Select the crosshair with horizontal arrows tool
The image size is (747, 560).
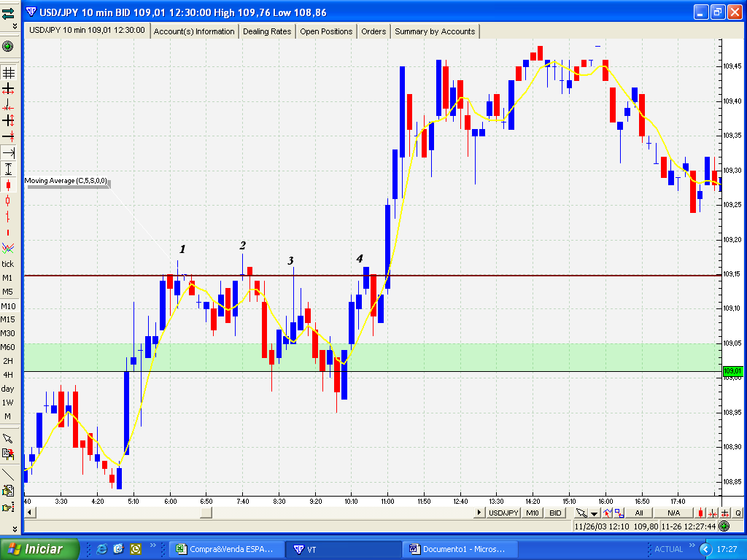click(x=8, y=88)
